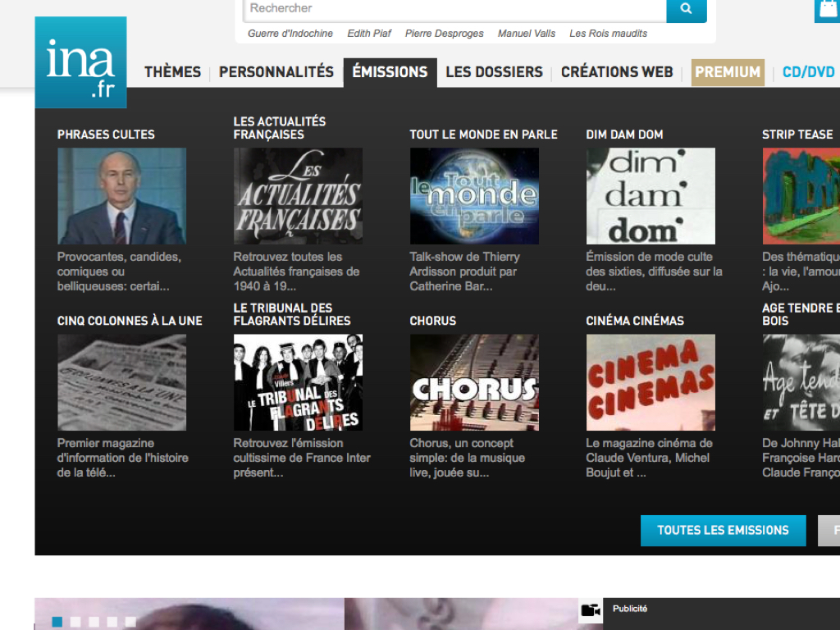Click the magnifier search button
This screenshot has height=630, width=840.
click(x=687, y=9)
